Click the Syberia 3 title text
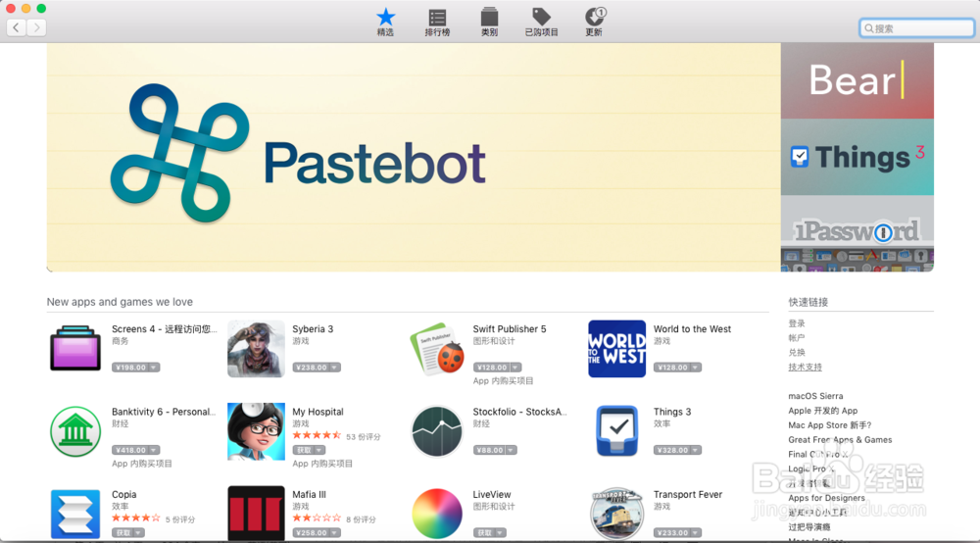Screen dimensions: 980x543 coord(313,328)
